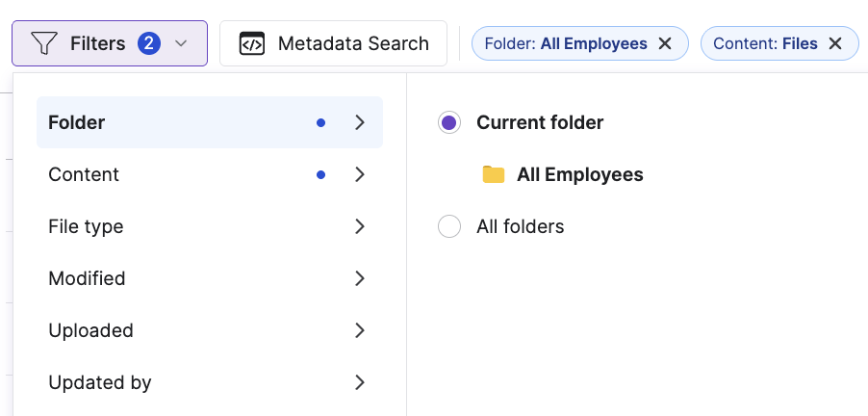Viewport: 868px width, 416px height.
Task: Remove the Content: Files filter chip
Action: coord(835,43)
